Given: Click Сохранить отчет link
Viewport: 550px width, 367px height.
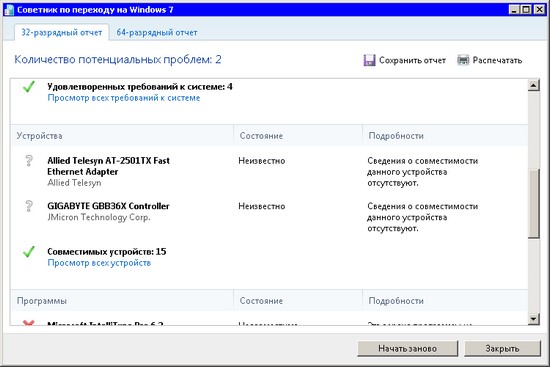Looking at the screenshot, I should [x=412, y=60].
